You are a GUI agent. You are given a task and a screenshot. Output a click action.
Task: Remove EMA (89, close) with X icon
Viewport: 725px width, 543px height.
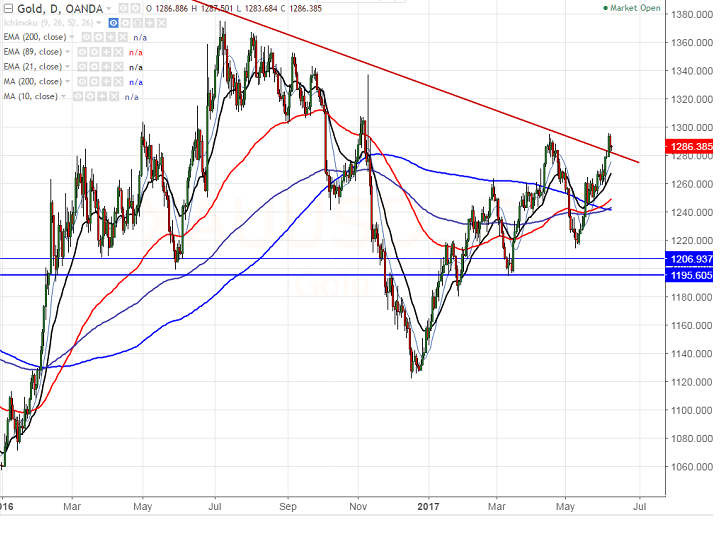click(118, 52)
